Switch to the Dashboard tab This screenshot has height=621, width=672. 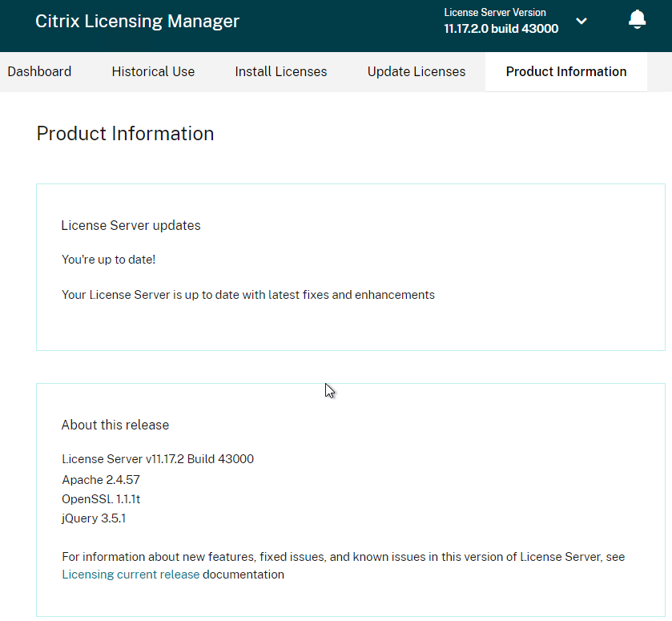[x=39, y=71]
